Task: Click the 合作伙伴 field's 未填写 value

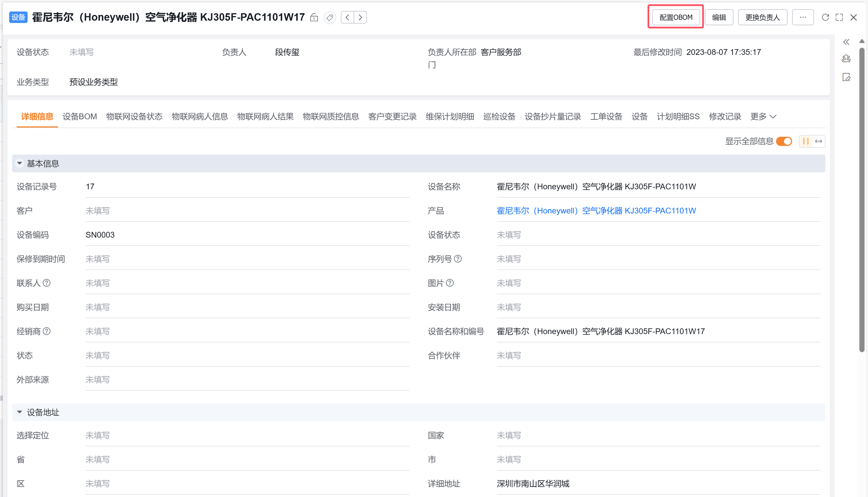Action: pyautogui.click(x=509, y=356)
